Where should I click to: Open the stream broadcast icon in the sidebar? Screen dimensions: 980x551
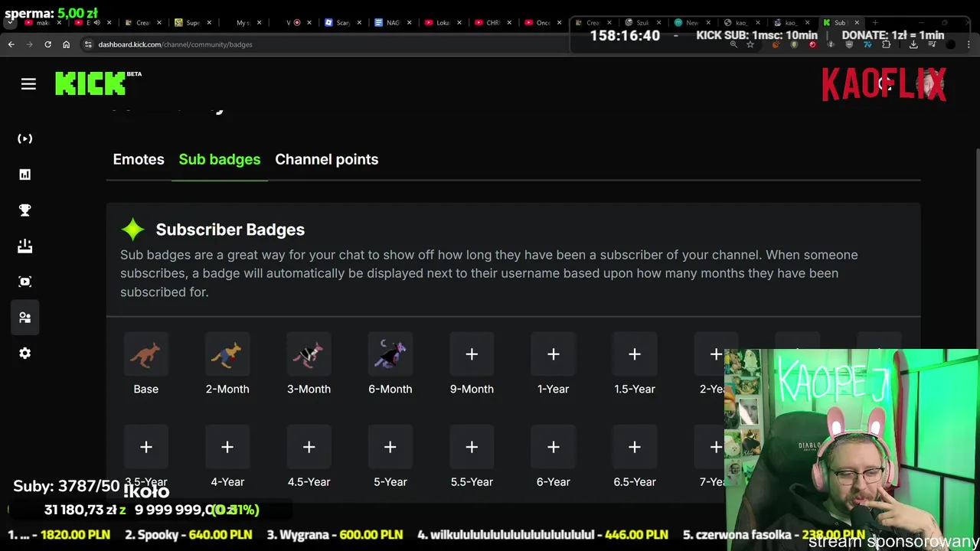coord(25,139)
